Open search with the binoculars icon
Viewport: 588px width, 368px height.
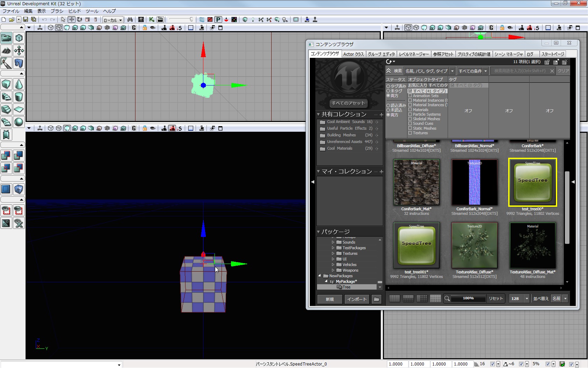pos(130,20)
